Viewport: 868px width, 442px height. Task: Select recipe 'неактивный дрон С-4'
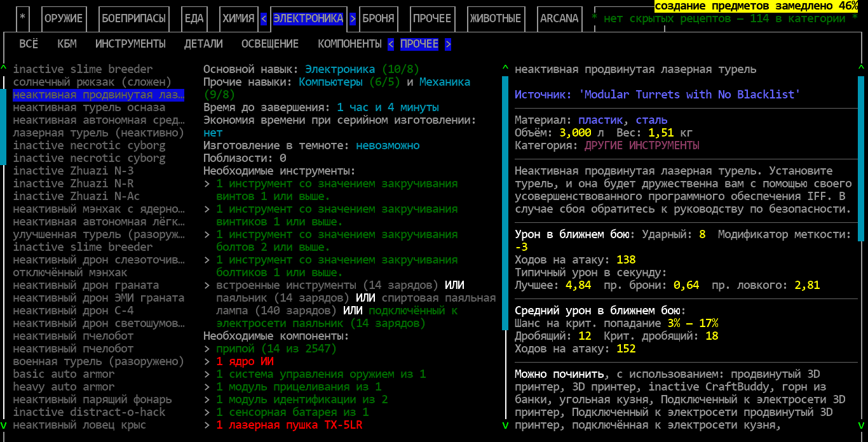point(73,311)
